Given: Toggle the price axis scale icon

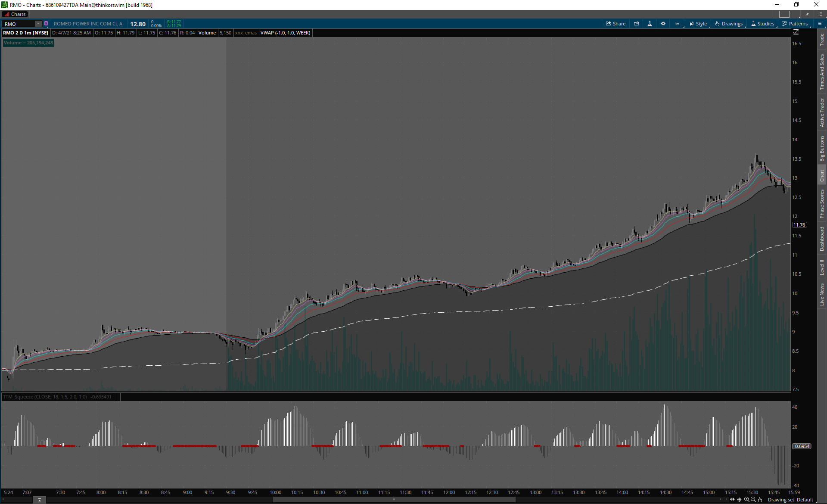Looking at the screenshot, I should pos(796,32).
